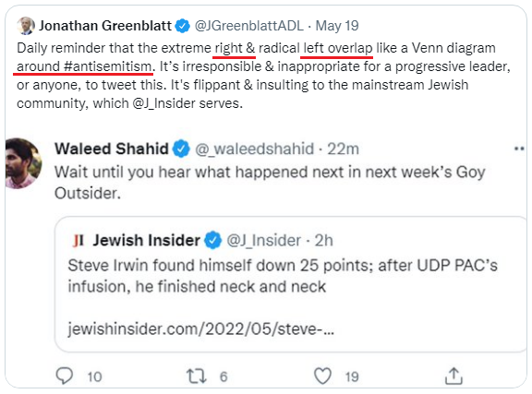
Task: Open the three-dot more options menu
Action: (x=519, y=149)
